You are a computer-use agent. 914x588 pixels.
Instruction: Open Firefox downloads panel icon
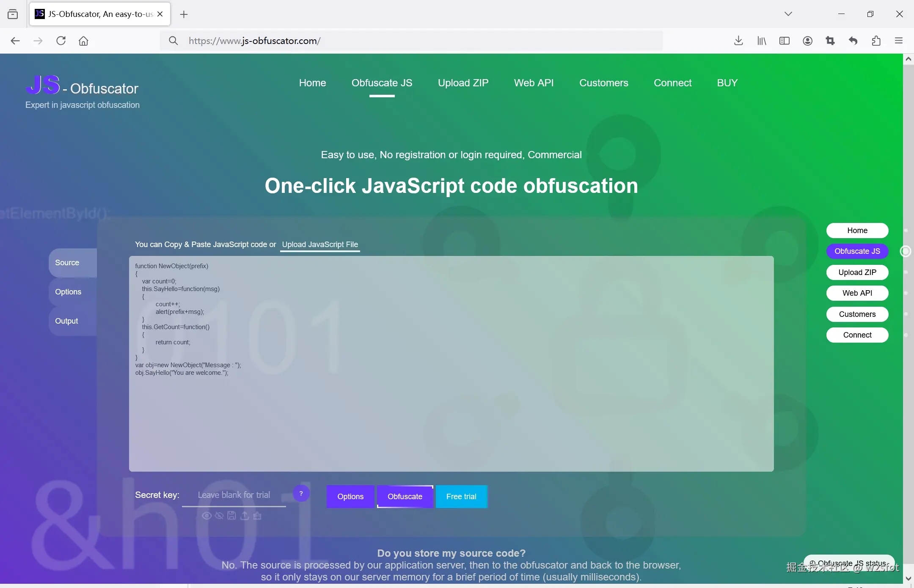pos(738,41)
